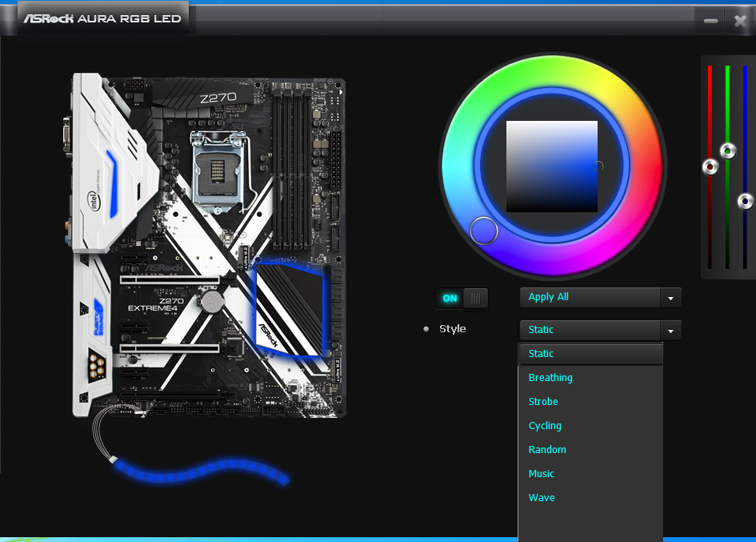Click the Style label

452,329
